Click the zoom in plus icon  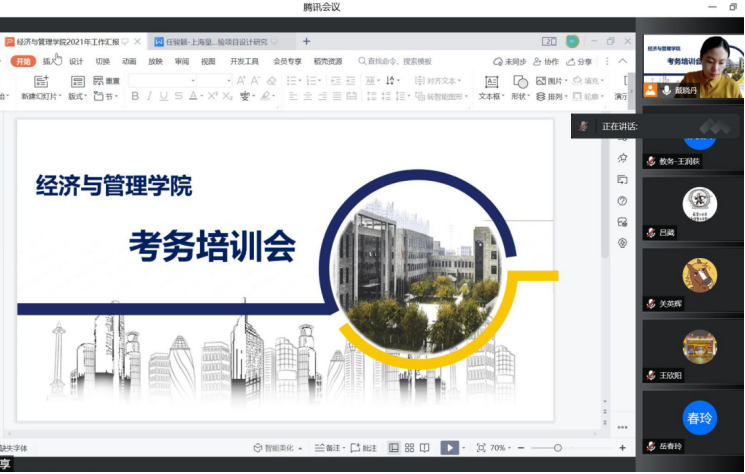[x=624, y=448]
